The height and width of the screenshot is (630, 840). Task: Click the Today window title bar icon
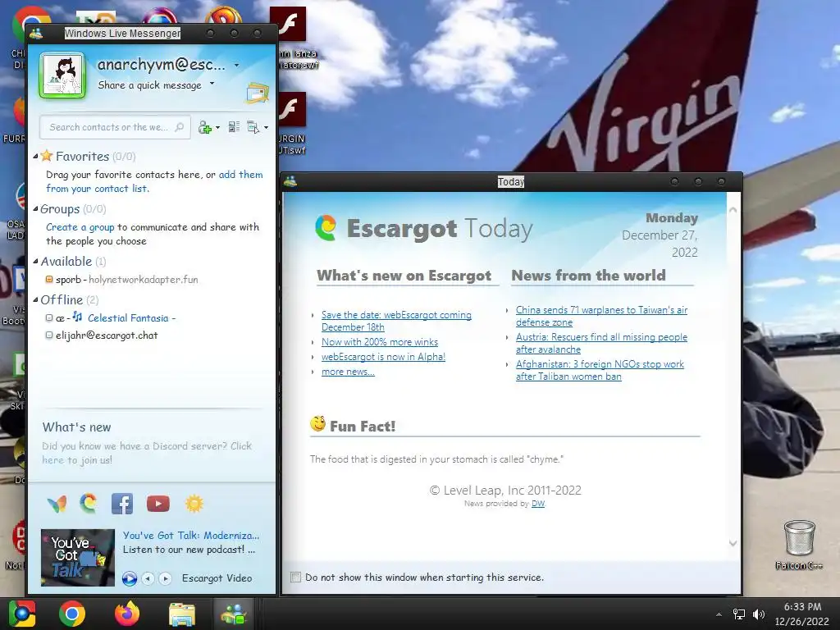(x=290, y=181)
